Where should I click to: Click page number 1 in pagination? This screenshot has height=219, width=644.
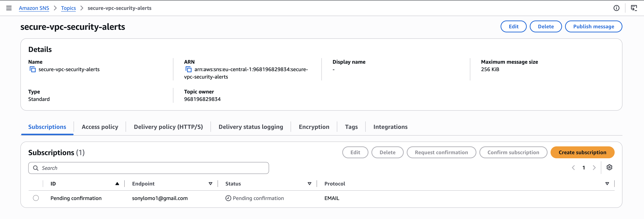(584, 168)
